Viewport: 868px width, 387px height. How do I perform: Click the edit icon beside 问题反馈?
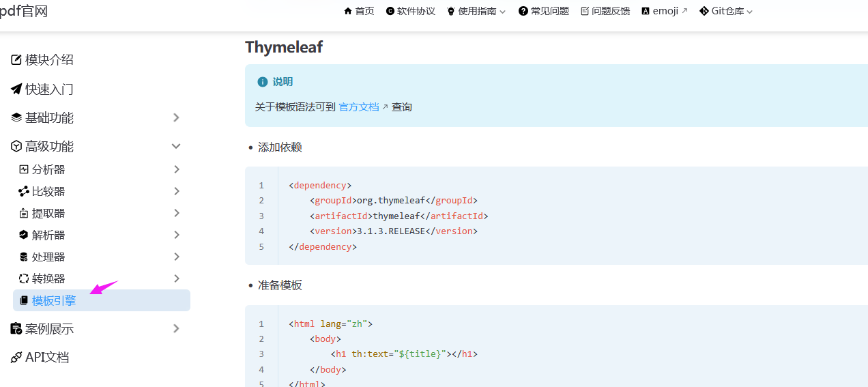pos(584,11)
